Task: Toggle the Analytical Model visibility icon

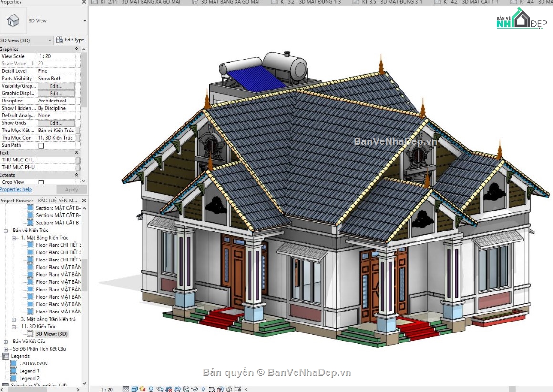Action: coord(220,389)
